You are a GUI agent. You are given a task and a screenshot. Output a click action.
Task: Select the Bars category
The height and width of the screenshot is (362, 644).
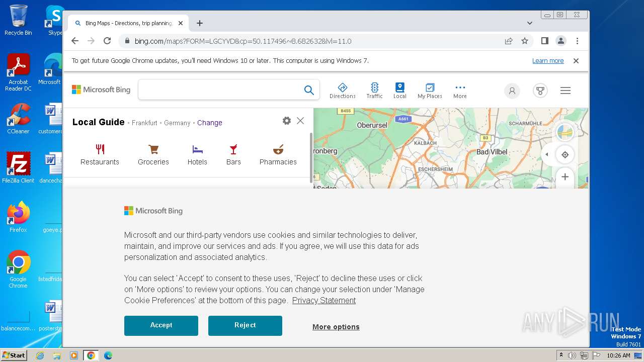[233, 154]
